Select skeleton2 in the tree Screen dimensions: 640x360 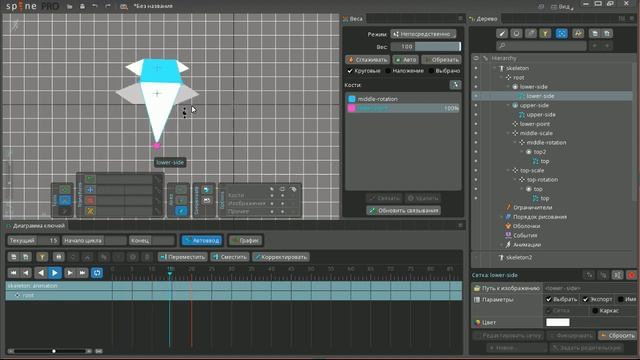coord(519,258)
